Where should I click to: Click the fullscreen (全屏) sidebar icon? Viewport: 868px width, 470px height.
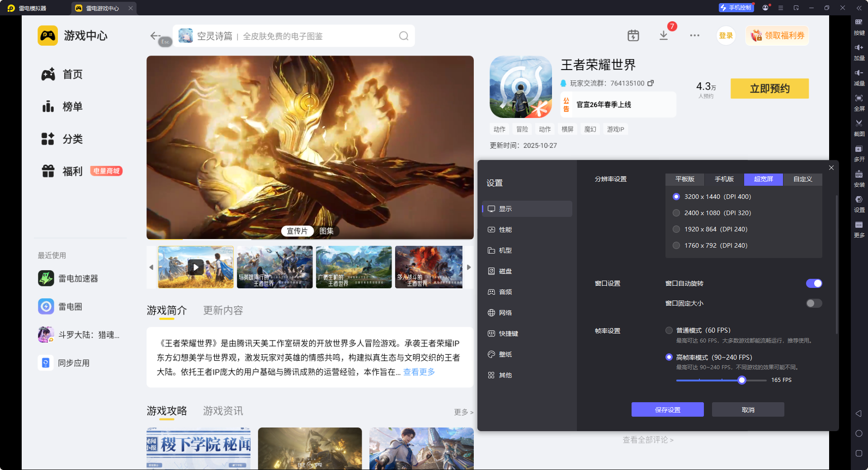pos(859,101)
